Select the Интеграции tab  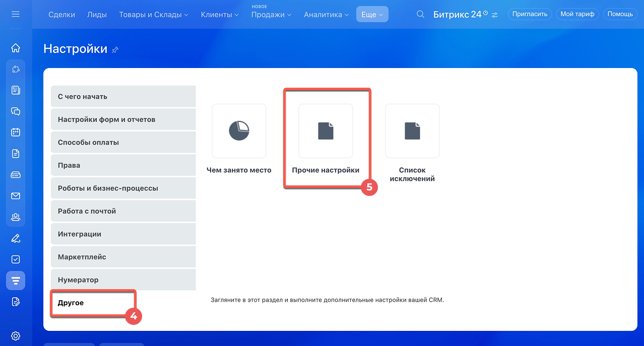[123, 234]
